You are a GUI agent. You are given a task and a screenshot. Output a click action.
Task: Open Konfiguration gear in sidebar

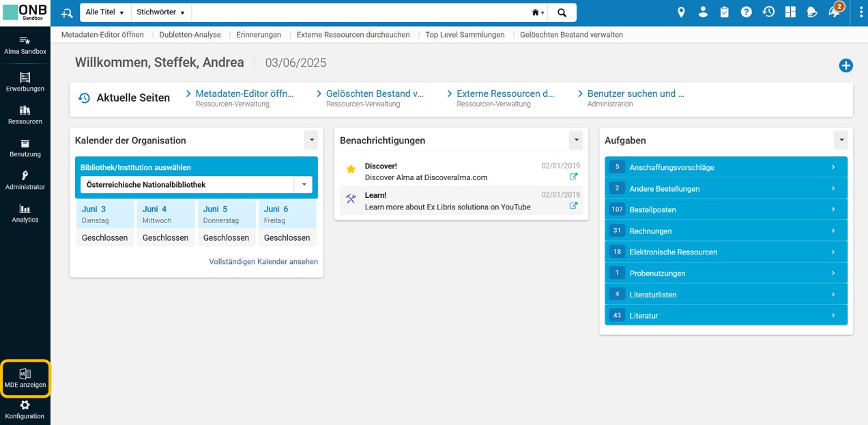click(x=25, y=409)
